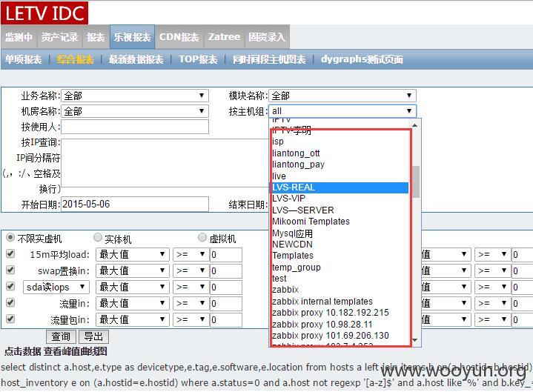The image size is (533, 392).
Task: Toggle the 流量in checkbox
Action: point(10,302)
